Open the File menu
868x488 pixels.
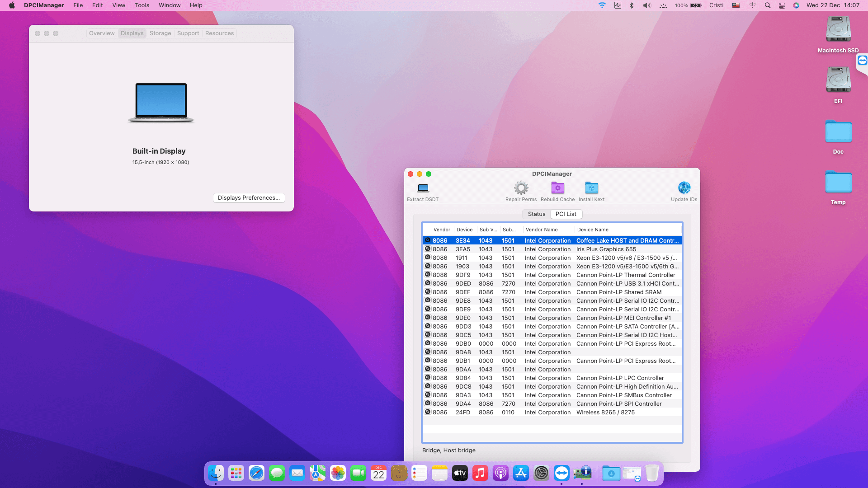pyautogui.click(x=78, y=5)
